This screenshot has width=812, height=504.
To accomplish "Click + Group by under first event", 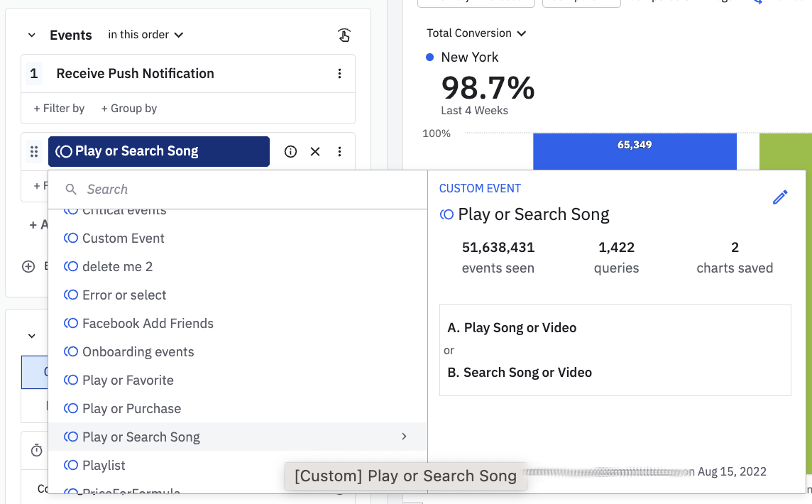I will 128,109.
